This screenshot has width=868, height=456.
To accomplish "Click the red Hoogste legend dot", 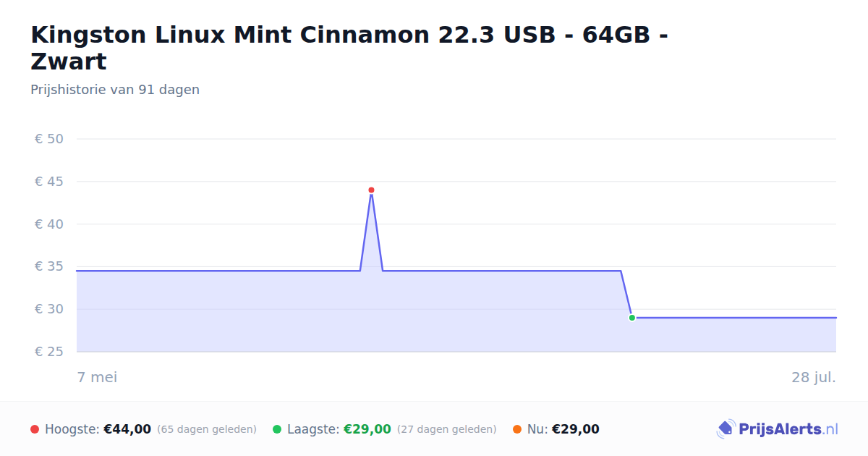I will tap(35, 429).
